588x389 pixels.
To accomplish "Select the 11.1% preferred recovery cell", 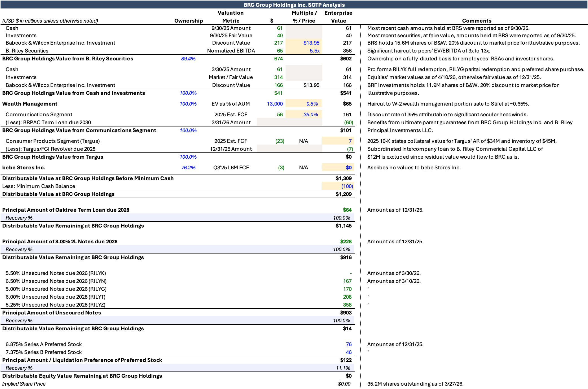I will click(x=343, y=368).
